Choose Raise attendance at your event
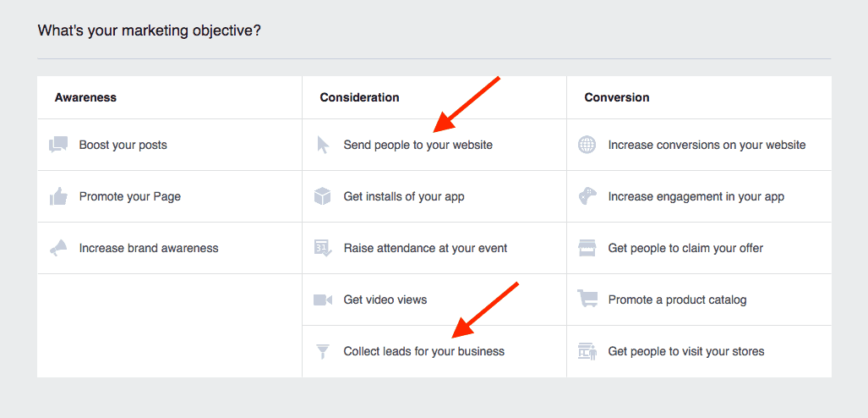 (425, 248)
